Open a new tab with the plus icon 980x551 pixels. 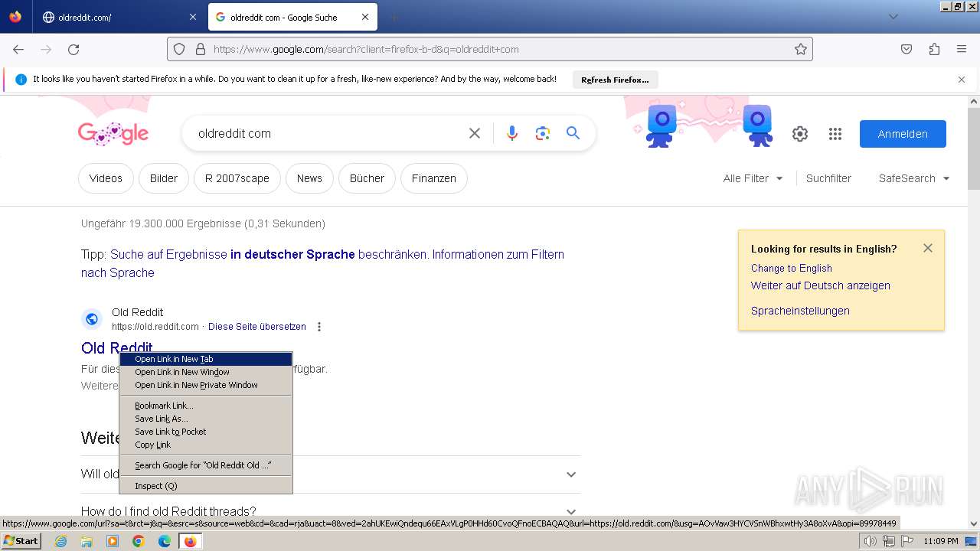pyautogui.click(x=394, y=17)
